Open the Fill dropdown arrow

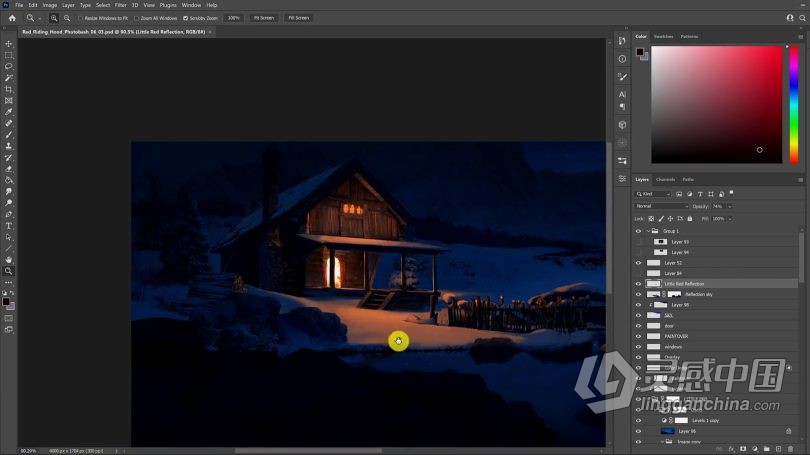730,219
